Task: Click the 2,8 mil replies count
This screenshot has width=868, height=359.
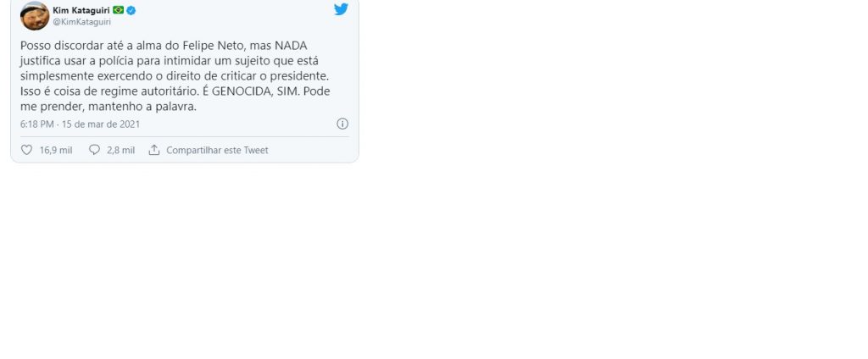Action: tap(121, 150)
